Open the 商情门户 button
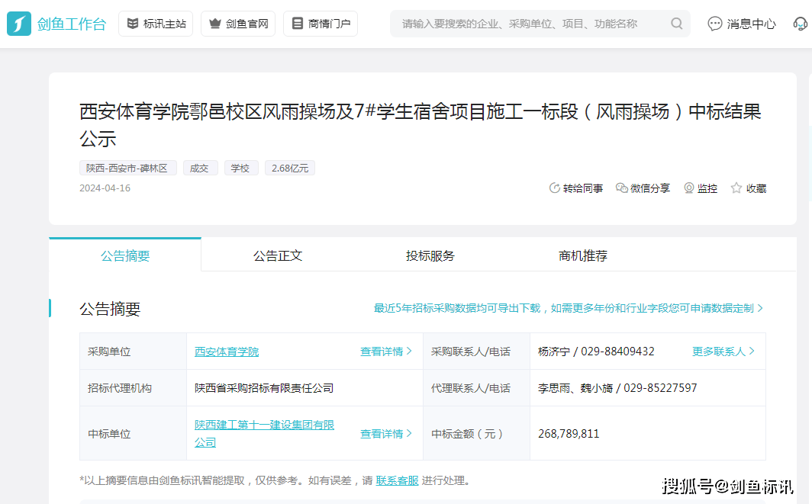The image size is (812, 504). [321, 24]
